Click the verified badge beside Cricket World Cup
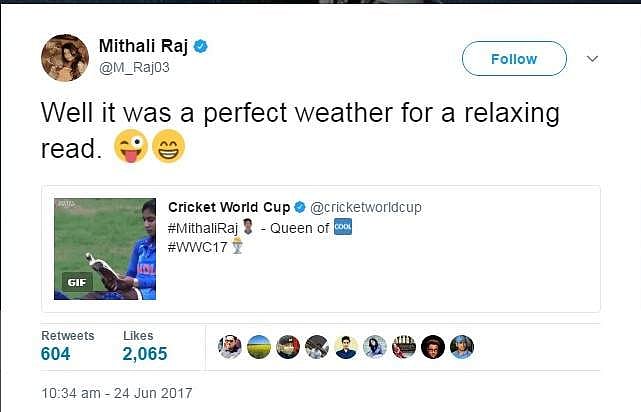 pos(299,207)
